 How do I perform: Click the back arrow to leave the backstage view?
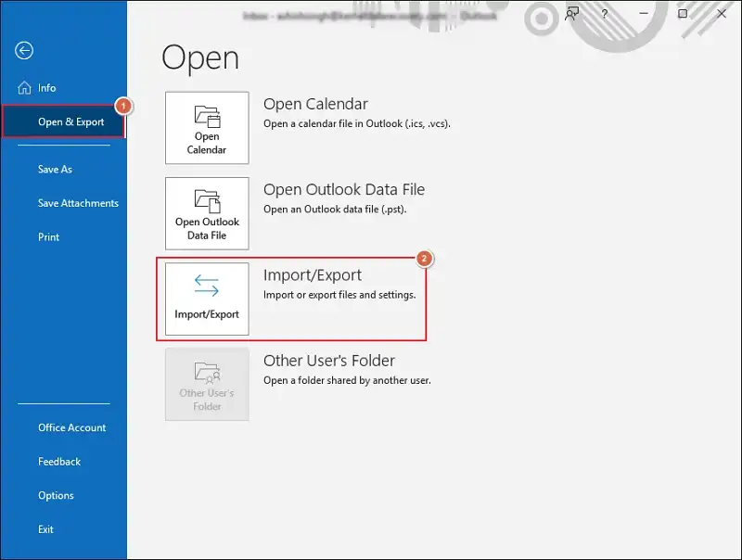point(24,50)
